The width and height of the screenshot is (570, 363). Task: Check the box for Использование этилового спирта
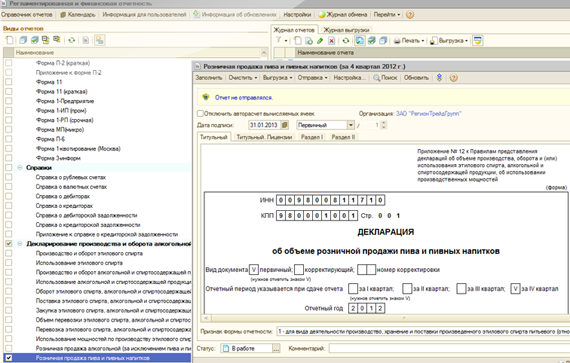tap(9, 263)
